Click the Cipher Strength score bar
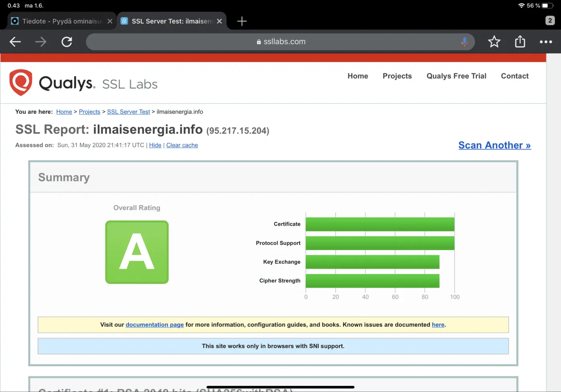Screen dimensions: 561x392 pos(373,281)
